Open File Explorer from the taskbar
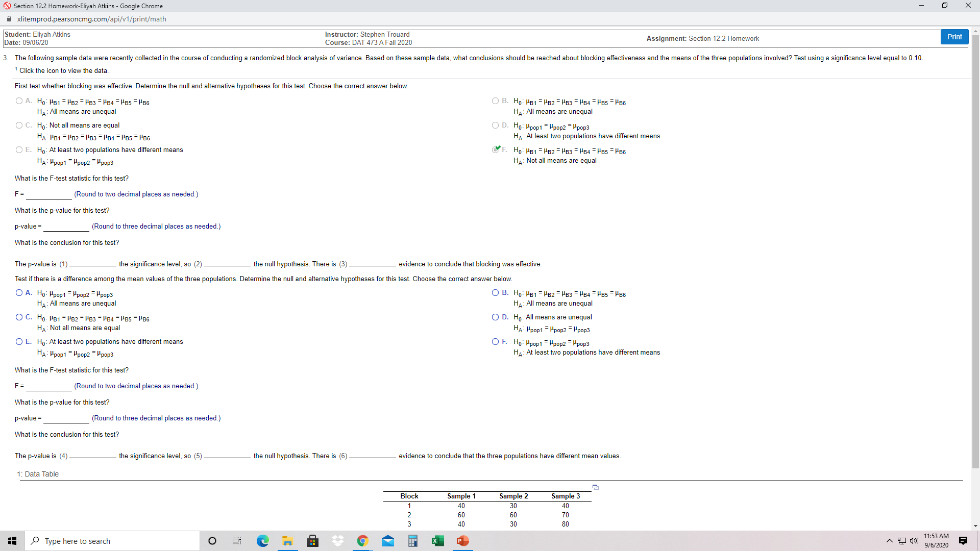Screen dimensions: 980x551 [x=287, y=541]
